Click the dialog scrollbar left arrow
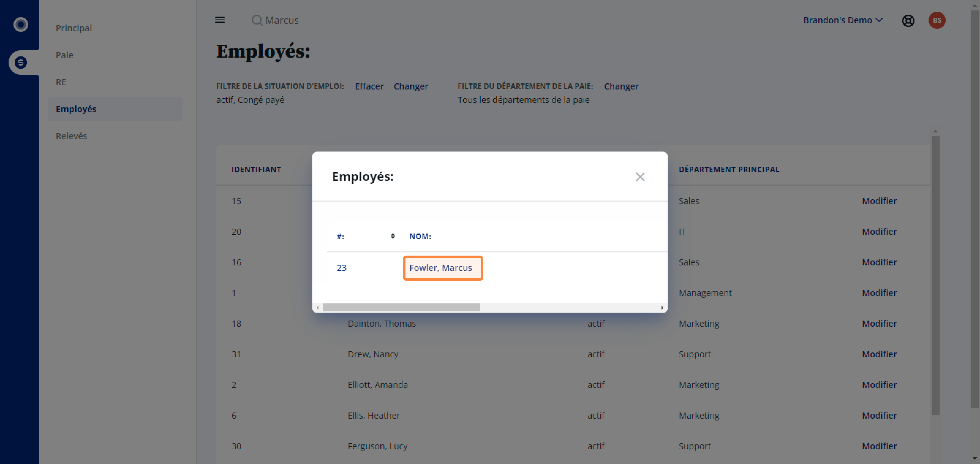The height and width of the screenshot is (464, 980). [x=317, y=308]
